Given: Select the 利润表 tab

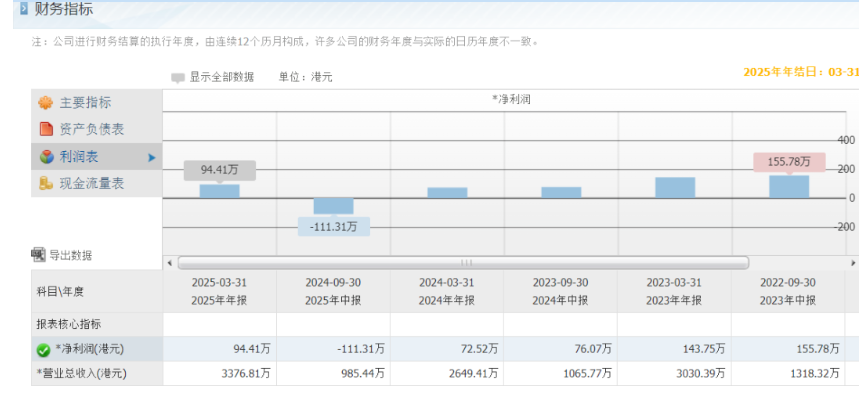Looking at the screenshot, I should pos(96,157).
